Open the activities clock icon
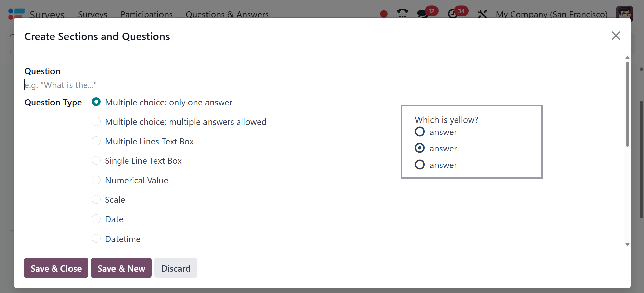The height and width of the screenshot is (293, 644). (x=453, y=14)
